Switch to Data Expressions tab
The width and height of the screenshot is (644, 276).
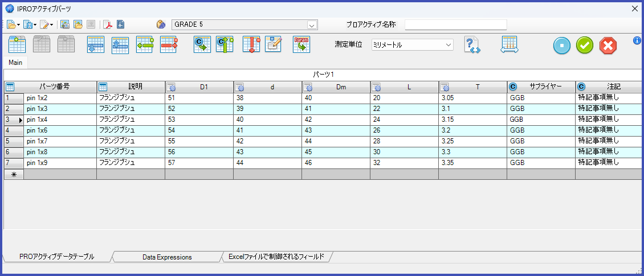[167, 257]
